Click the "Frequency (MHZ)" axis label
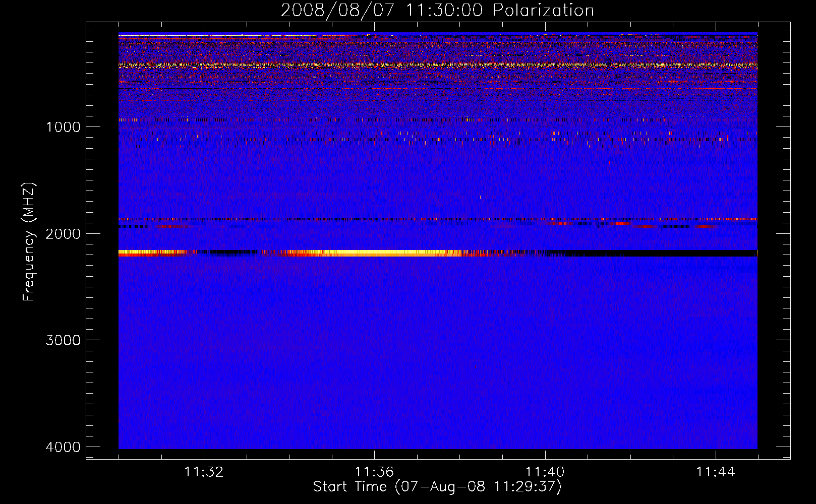Image resolution: width=816 pixels, height=504 pixels. (x=29, y=242)
